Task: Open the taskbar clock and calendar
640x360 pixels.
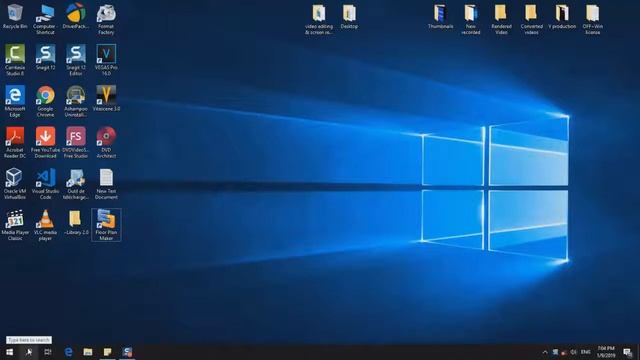Action: coord(606,352)
